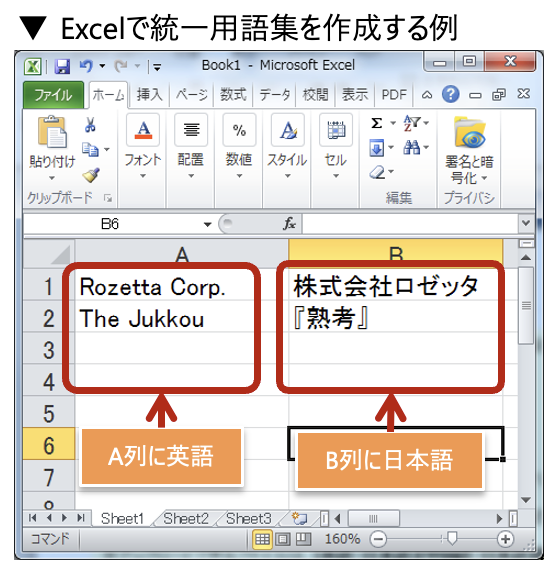Click the vertical scrollbar thumb
Viewport: 559px width, 574px height.
pyautogui.click(x=526, y=305)
